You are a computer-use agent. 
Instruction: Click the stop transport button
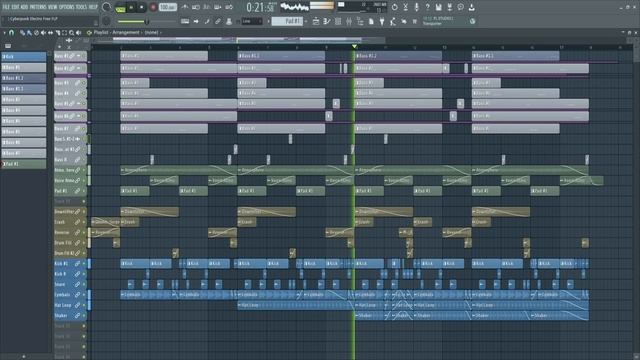(142, 7)
